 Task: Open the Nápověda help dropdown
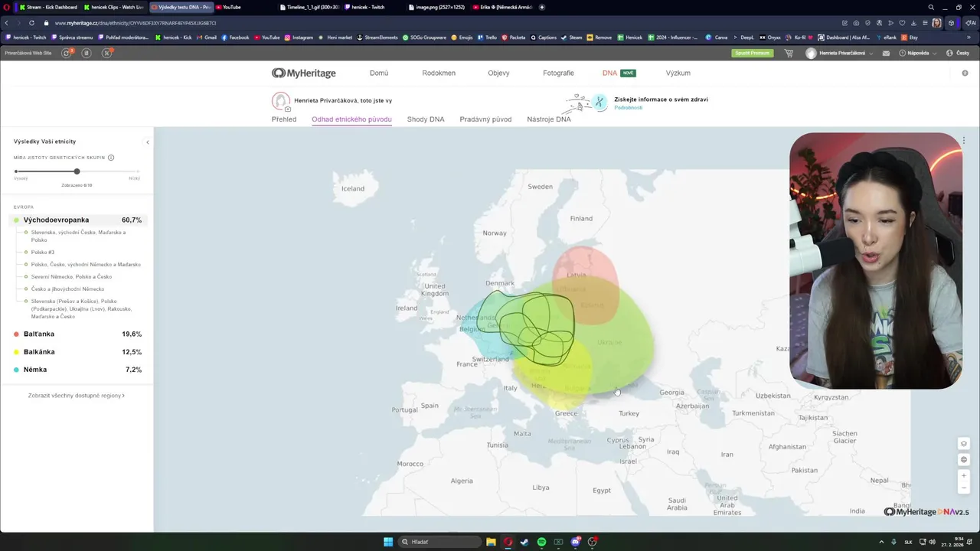click(916, 54)
